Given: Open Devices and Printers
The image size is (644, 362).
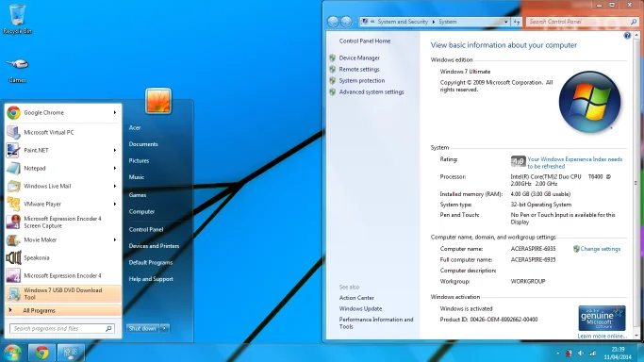Looking at the screenshot, I should (x=154, y=246).
